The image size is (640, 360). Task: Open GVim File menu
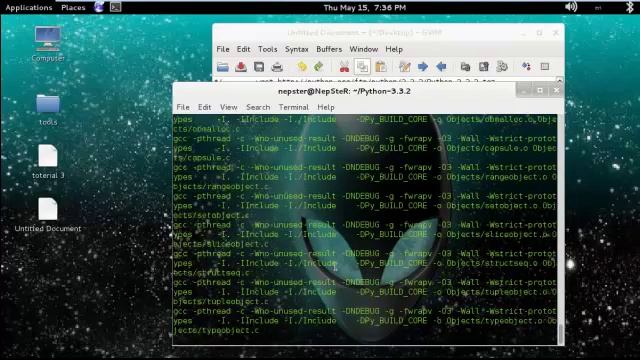223,49
